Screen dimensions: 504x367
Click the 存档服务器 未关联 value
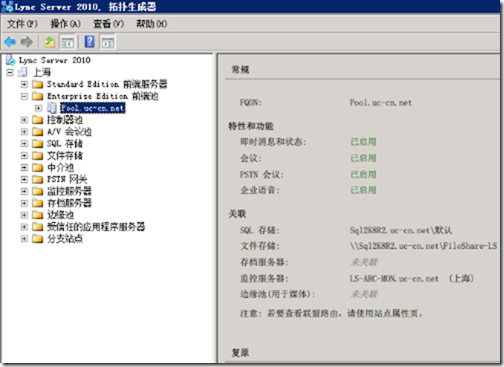364,262
